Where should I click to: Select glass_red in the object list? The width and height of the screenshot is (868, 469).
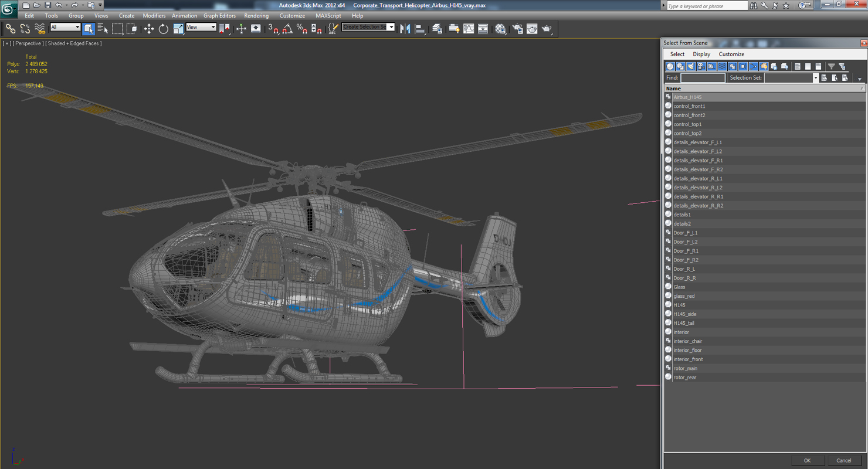764,296
